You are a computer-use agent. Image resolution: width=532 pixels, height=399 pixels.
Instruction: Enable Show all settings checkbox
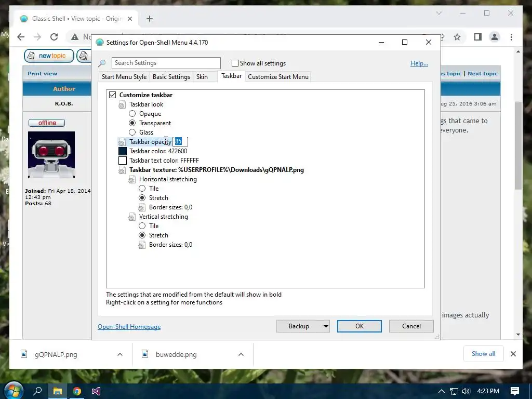tap(235, 63)
